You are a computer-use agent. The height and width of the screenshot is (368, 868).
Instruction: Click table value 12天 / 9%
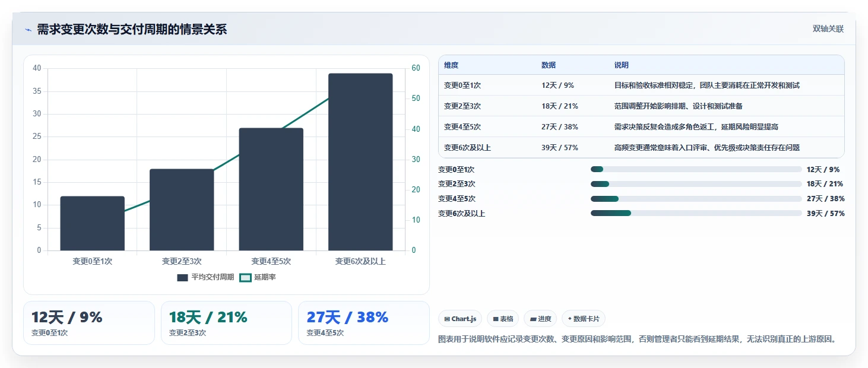pyautogui.click(x=557, y=85)
